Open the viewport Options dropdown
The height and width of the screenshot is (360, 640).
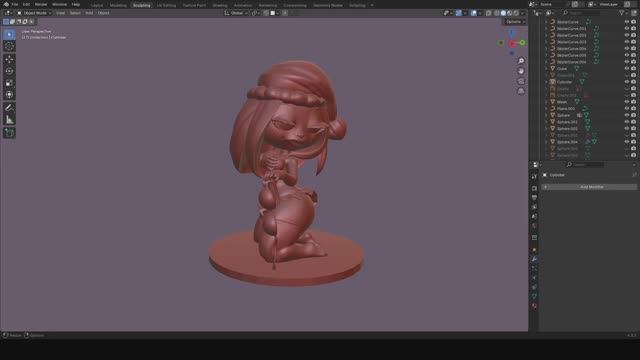(x=515, y=22)
